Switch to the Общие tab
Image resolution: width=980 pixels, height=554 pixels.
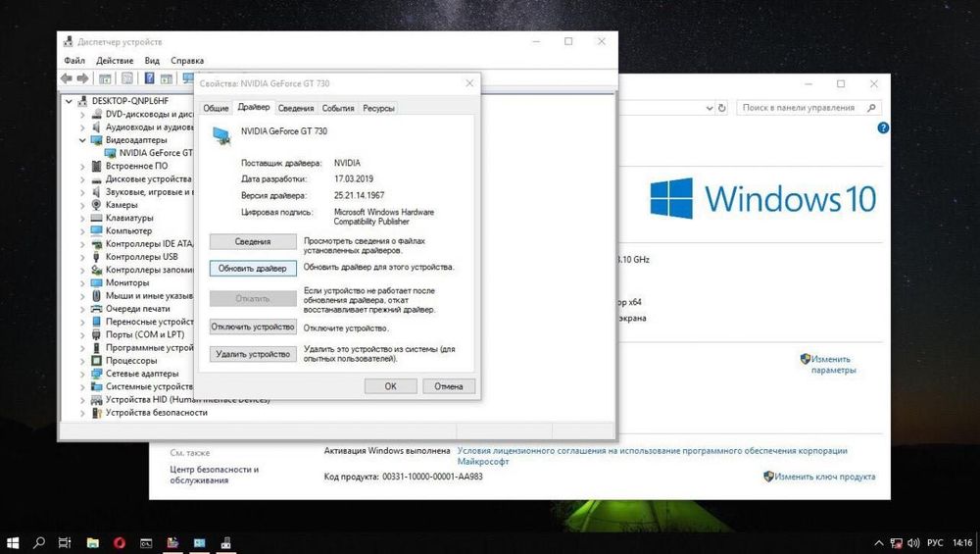[x=216, y=108]
